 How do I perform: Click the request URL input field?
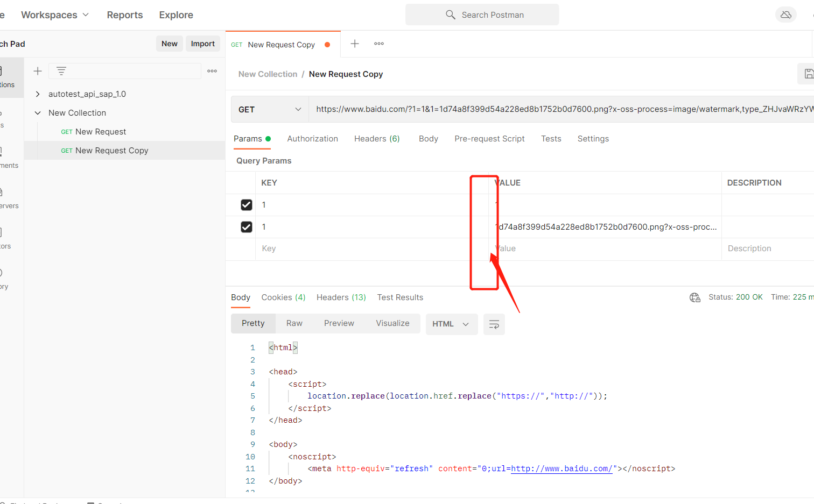tap(562, 109)
